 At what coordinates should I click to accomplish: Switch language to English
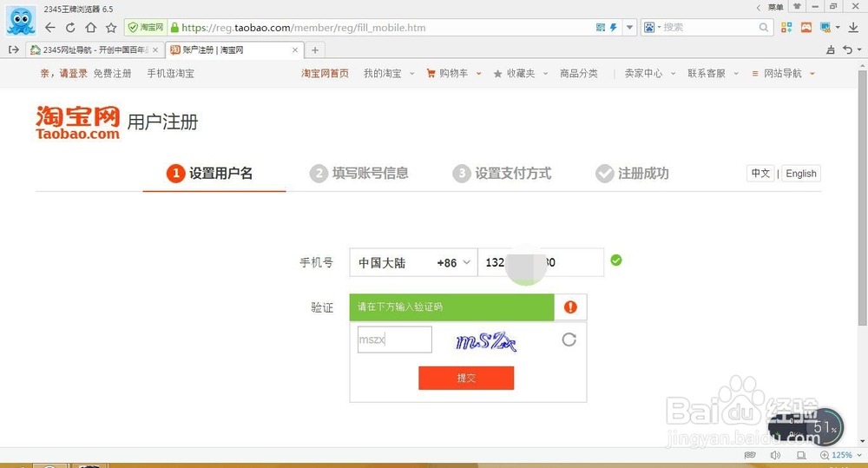[801, 174]
